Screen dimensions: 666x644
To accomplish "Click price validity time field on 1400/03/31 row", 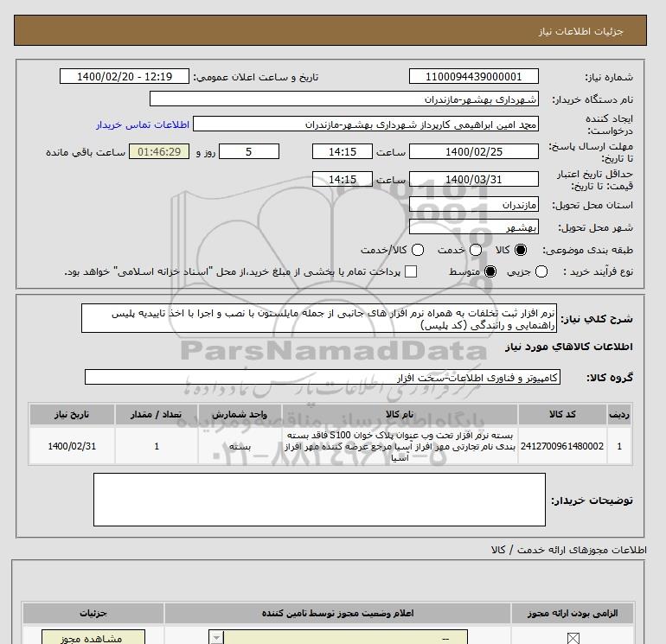I will pos(343,179).
